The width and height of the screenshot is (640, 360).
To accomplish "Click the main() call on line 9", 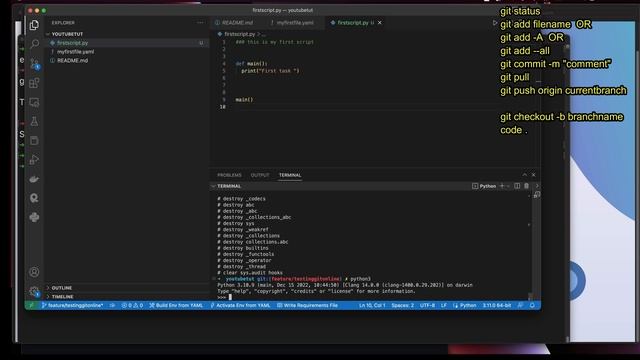I will click(x=244, y=100).
